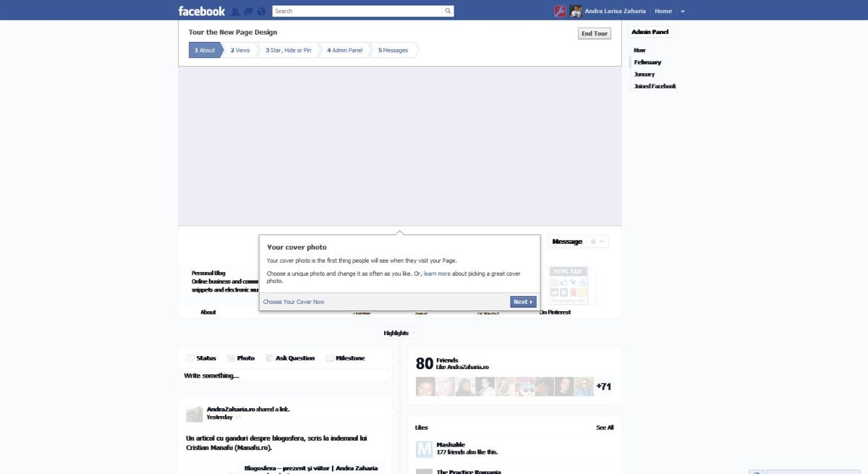Click the learn more link
This screenshot has width=868, height=474.
pyautogui.click(x=437, y=274)
